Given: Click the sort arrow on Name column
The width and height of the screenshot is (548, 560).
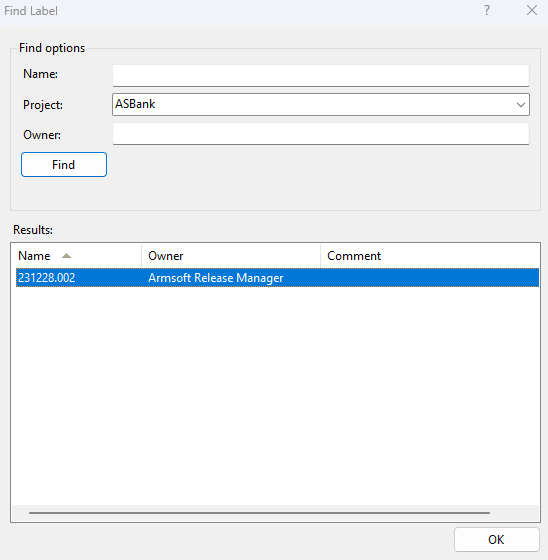Looking at the screenshot, I should (x=66, y=256).
